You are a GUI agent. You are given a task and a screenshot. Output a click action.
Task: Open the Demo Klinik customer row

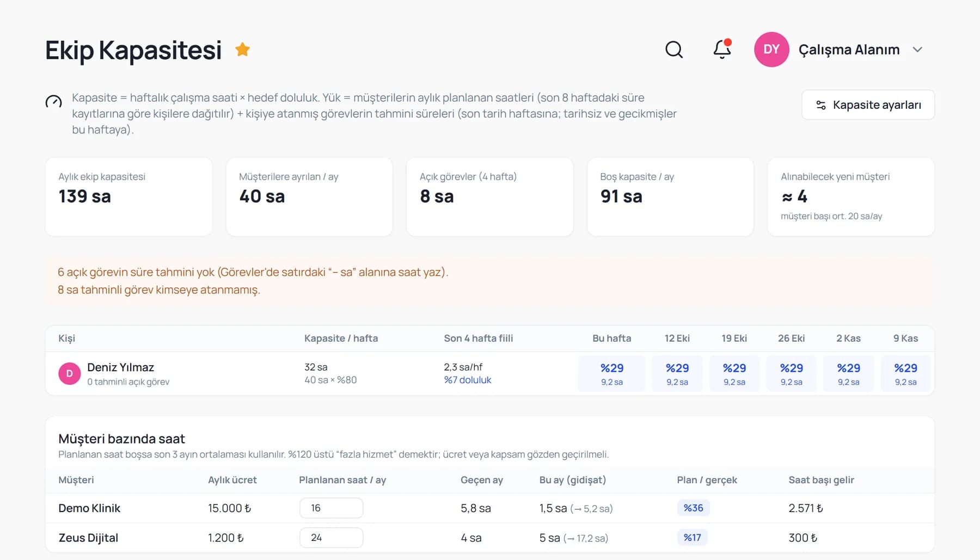point(489,508)
